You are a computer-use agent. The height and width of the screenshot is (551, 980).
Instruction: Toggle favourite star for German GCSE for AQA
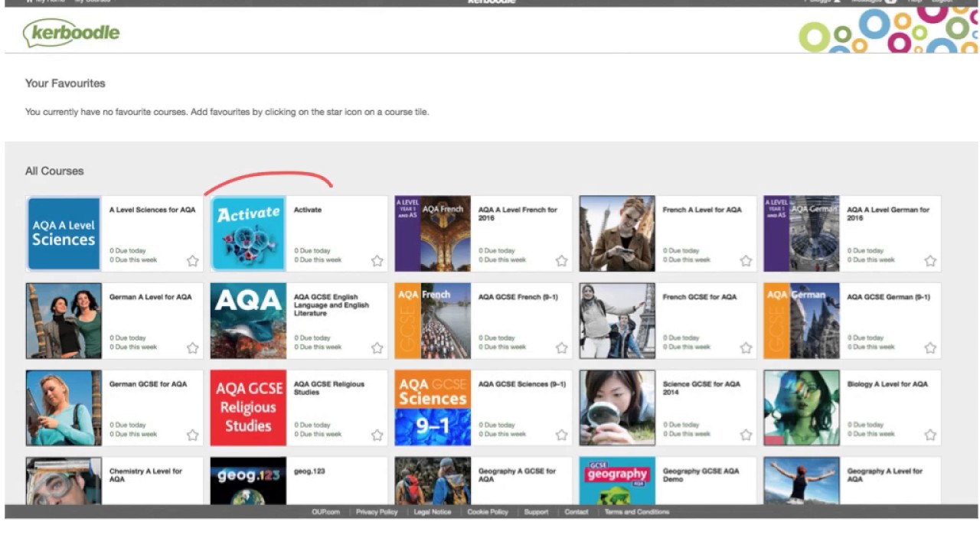[x=193, y=435]
